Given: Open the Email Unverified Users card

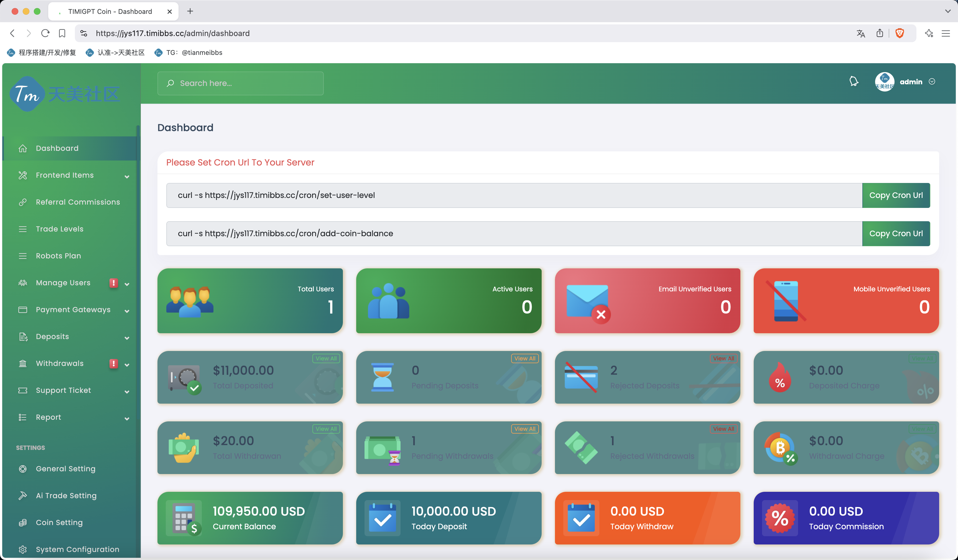Looking at the screenshot, I should click(648, 301).
